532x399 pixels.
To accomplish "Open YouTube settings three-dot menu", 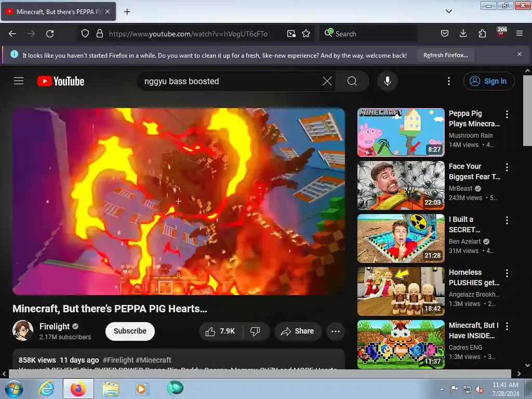I will pyautogui.click(x=449, y=81).
